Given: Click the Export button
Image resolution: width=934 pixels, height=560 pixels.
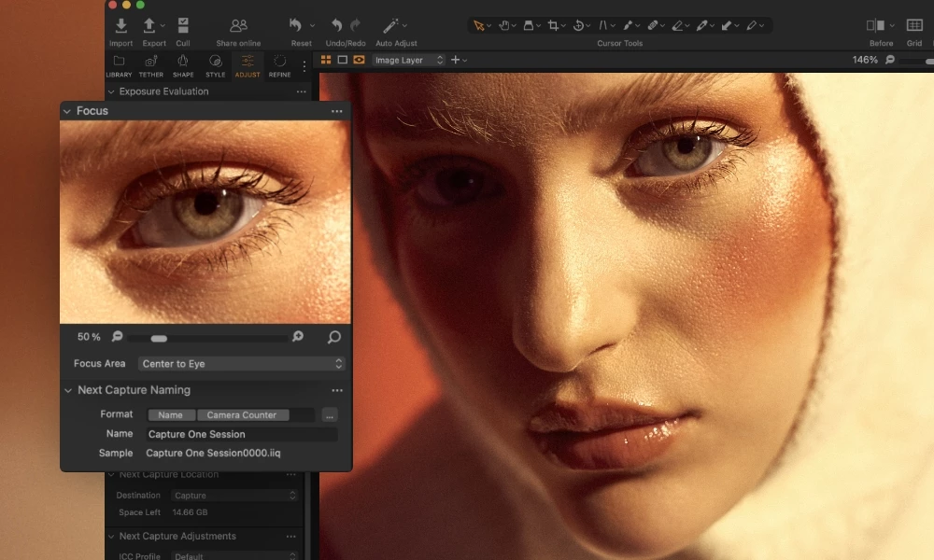Looking at the screenshot, I should [x=150, y=25].
